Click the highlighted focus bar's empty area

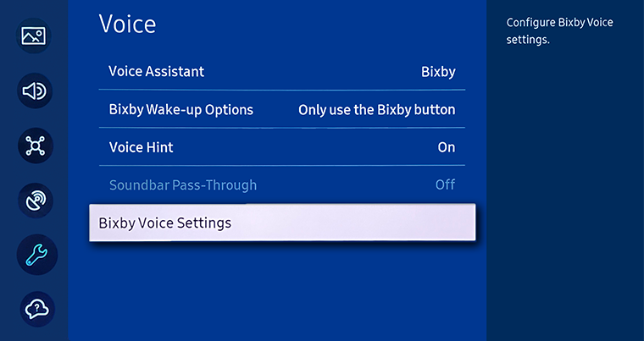(353, 223)
